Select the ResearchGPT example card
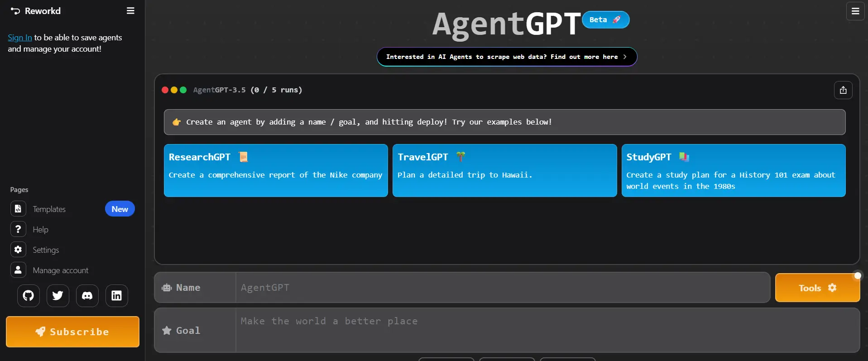The image size is (868, 361). pos(276,170)
